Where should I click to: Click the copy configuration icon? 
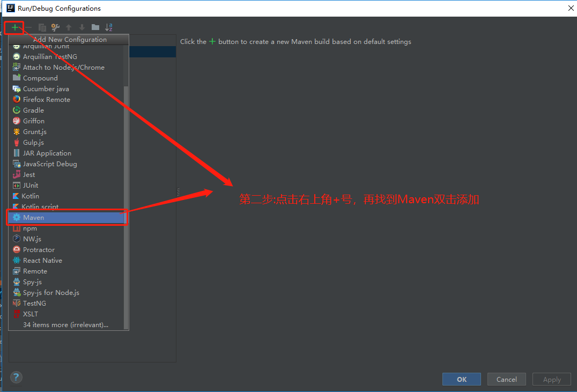tap(42, 27)
